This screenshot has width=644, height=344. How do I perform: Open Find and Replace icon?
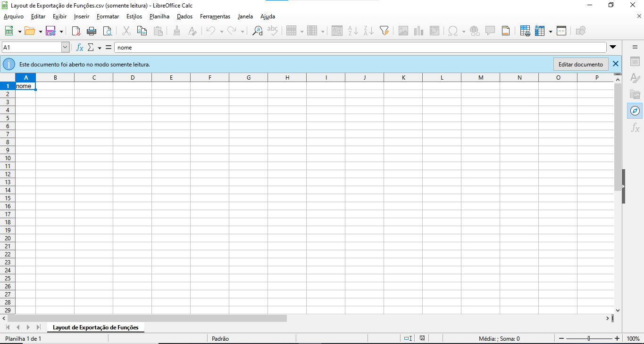(x=257, y=31)
